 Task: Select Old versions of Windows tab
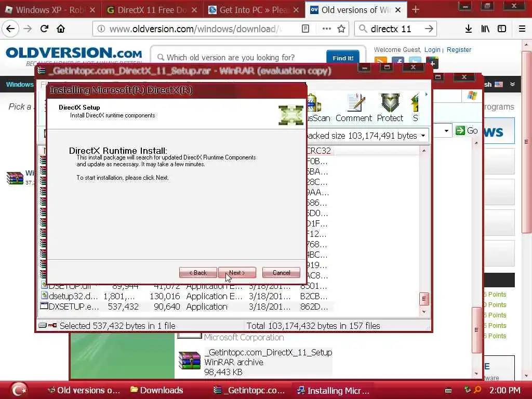(x=355, y=10)
